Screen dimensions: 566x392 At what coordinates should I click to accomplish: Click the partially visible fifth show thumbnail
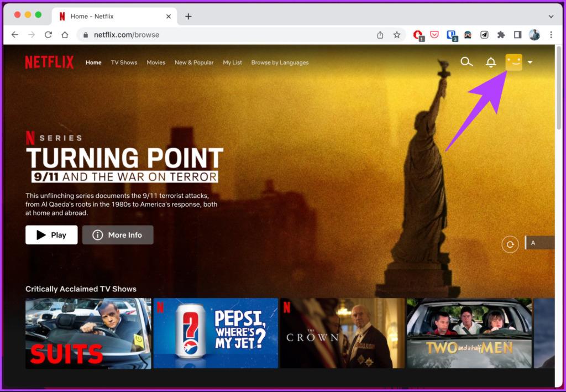click(x=544, y=333)
